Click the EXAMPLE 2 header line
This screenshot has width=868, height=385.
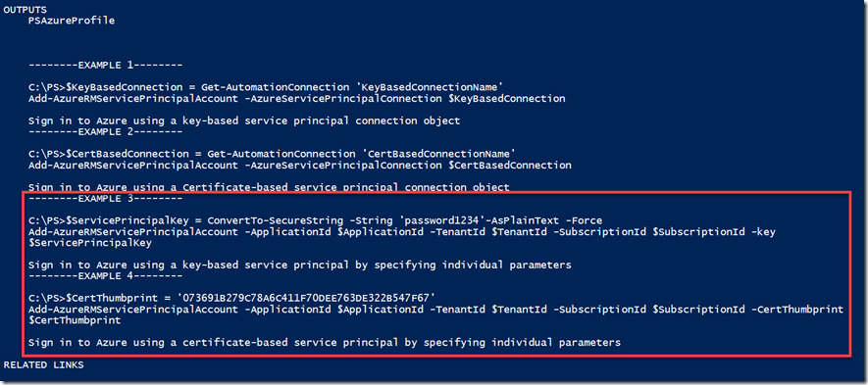click(106, 131)
